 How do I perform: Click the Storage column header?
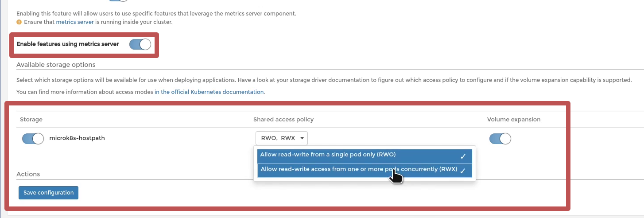point(31,120)
